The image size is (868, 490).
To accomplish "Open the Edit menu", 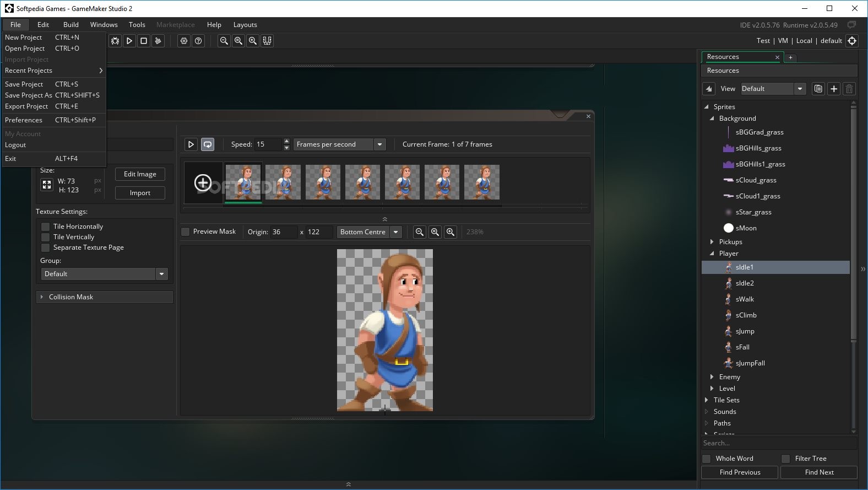I will pos(43,25).
